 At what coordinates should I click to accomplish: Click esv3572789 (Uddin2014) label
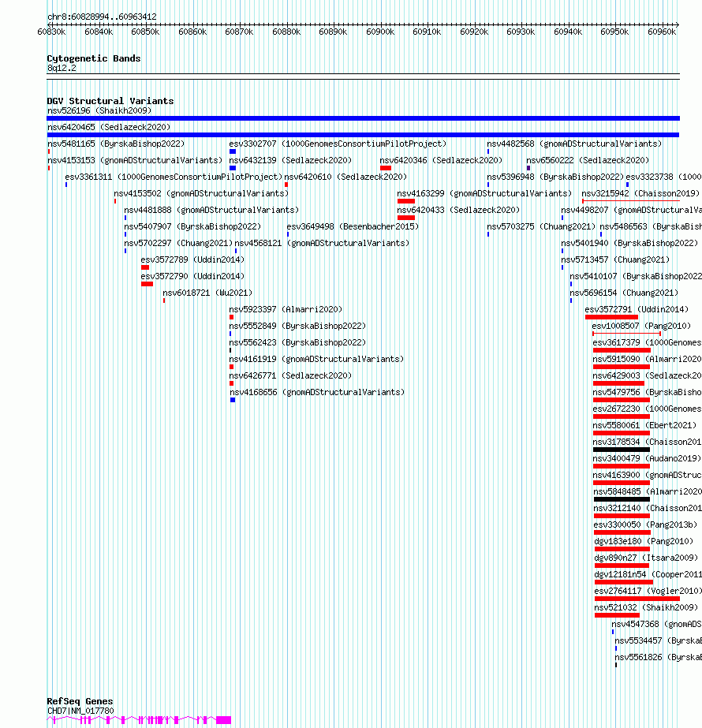coord(192,259)
